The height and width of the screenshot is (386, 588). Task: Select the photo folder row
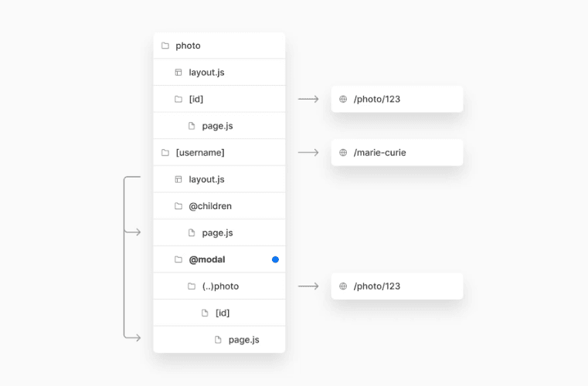219,46
